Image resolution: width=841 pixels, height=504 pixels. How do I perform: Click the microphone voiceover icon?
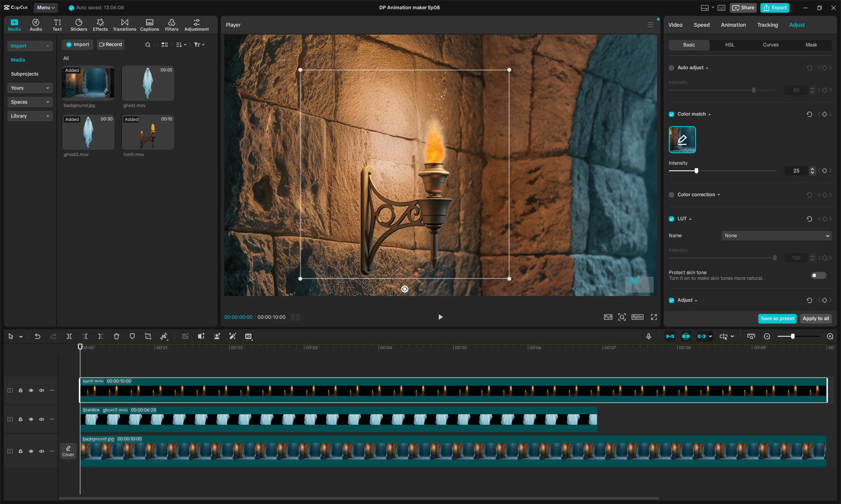pos(649,336)
